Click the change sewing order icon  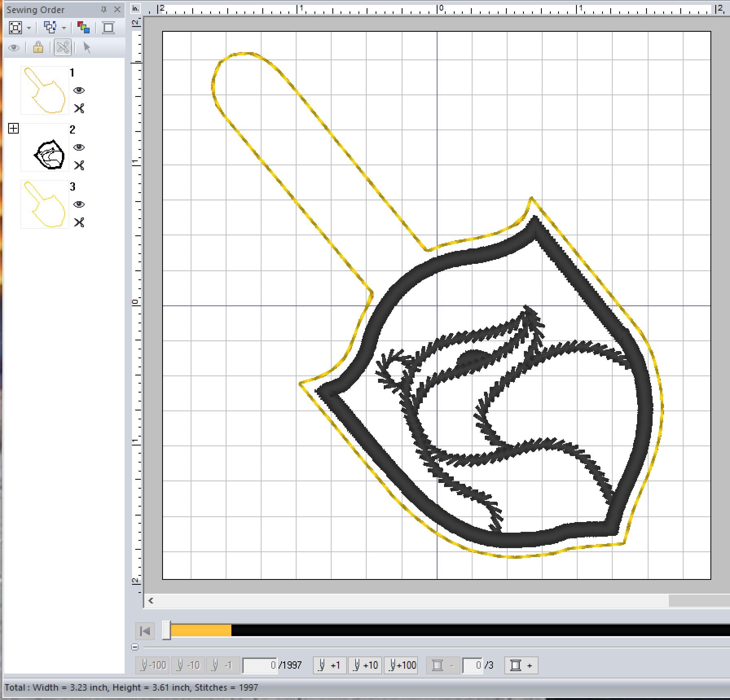click(50, 28)
